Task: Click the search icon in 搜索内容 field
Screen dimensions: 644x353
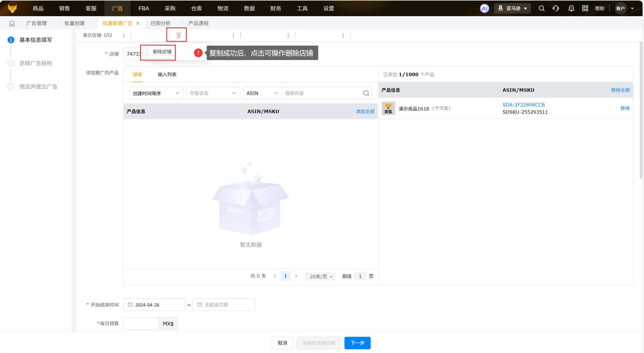Action: point(366,93)
